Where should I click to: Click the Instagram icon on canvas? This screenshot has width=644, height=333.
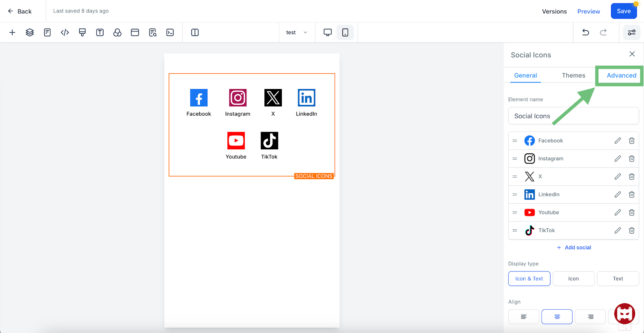237,98
